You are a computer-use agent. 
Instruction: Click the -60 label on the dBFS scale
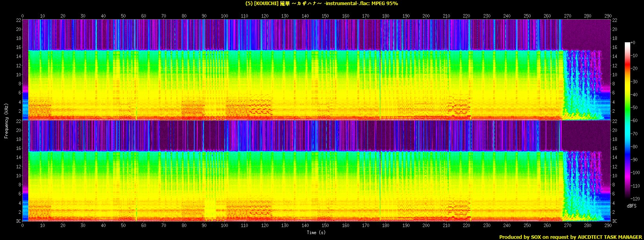click(635, 120)
